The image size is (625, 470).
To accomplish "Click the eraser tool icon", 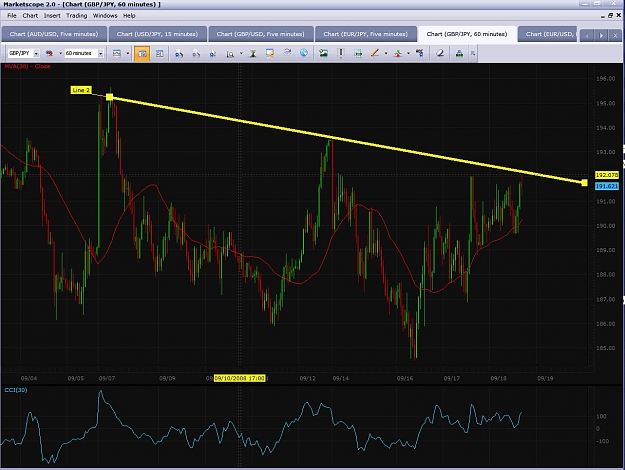I will click(440, 53).
